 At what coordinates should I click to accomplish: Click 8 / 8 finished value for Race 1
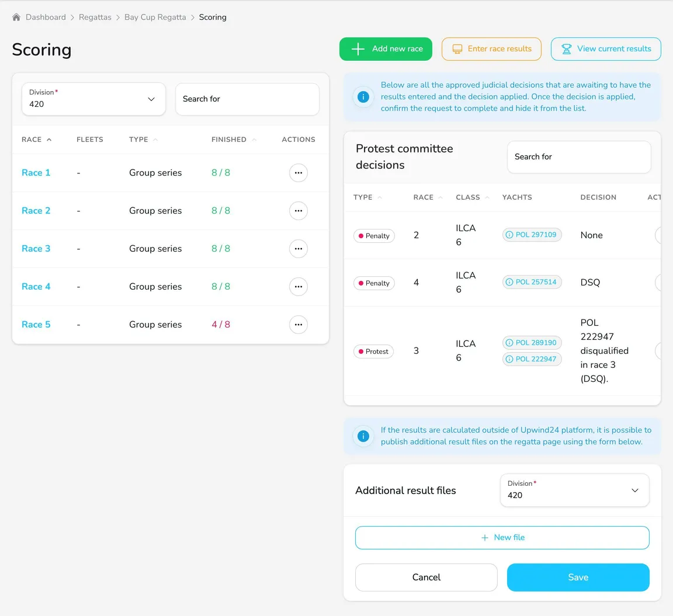[x=221, y=173]
